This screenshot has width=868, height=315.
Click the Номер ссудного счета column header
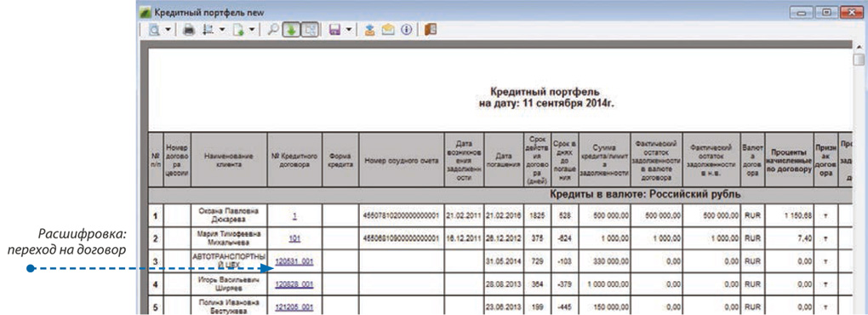point(402,160)
